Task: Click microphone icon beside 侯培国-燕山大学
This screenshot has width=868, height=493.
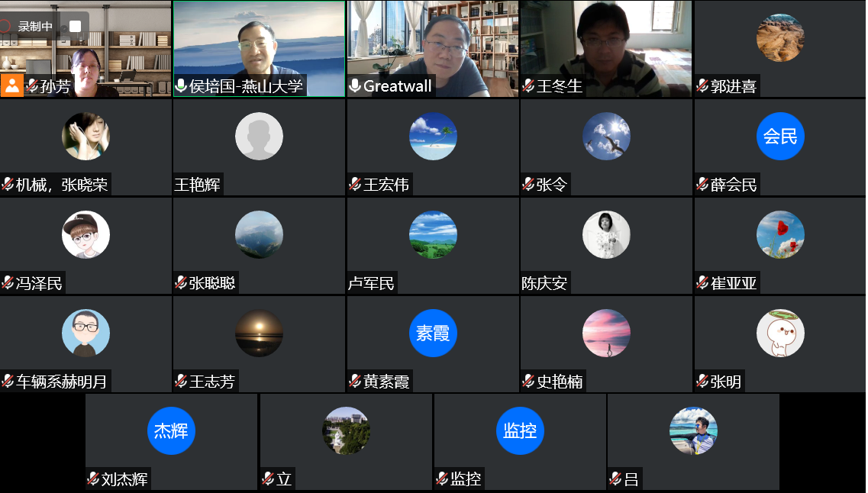Action: [x=180, y=85]
